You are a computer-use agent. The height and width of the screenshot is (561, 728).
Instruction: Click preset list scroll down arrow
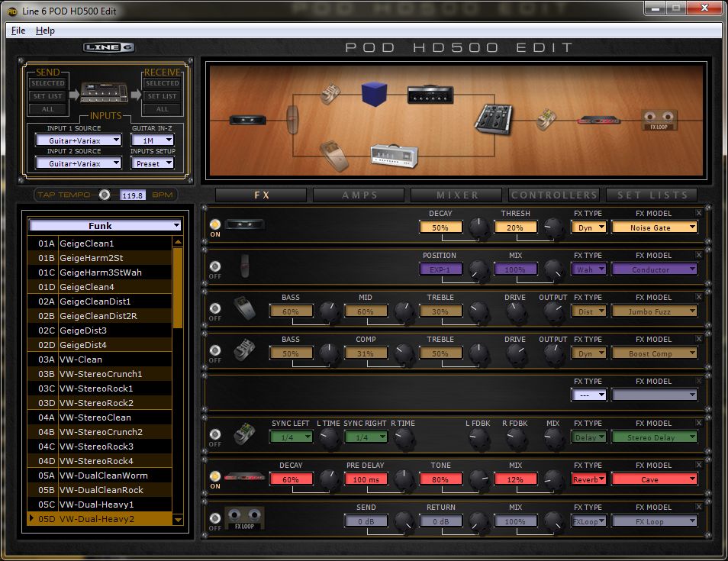178,520
